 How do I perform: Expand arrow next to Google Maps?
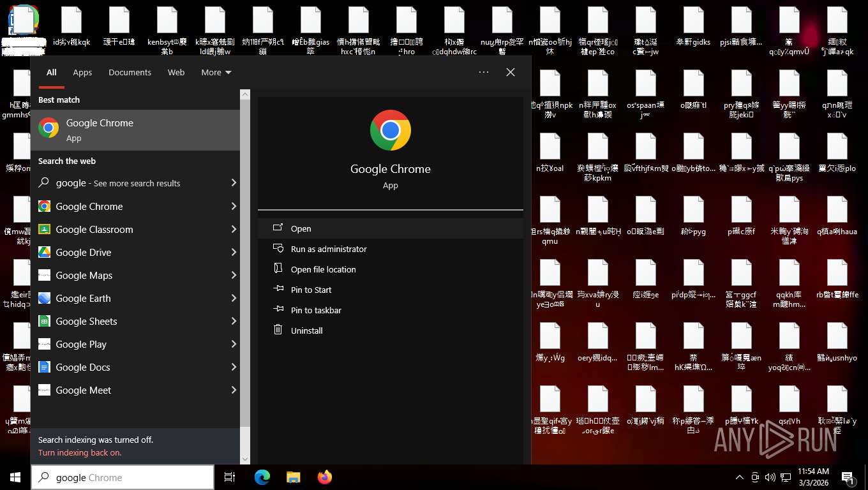tap(234, 276)
